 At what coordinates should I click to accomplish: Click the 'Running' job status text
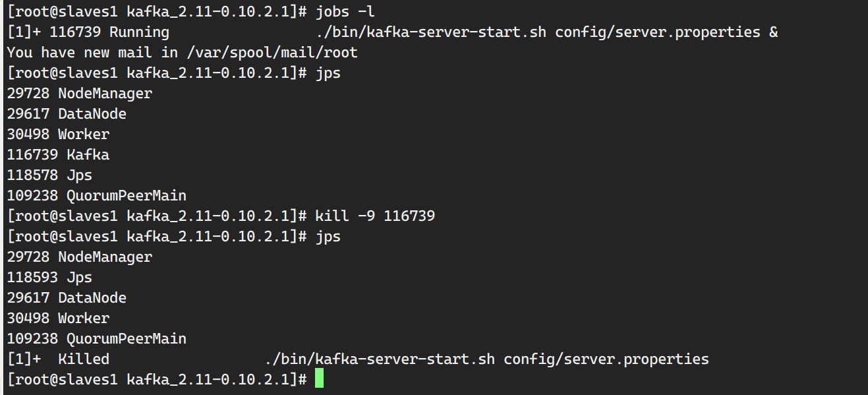(139, 32)
